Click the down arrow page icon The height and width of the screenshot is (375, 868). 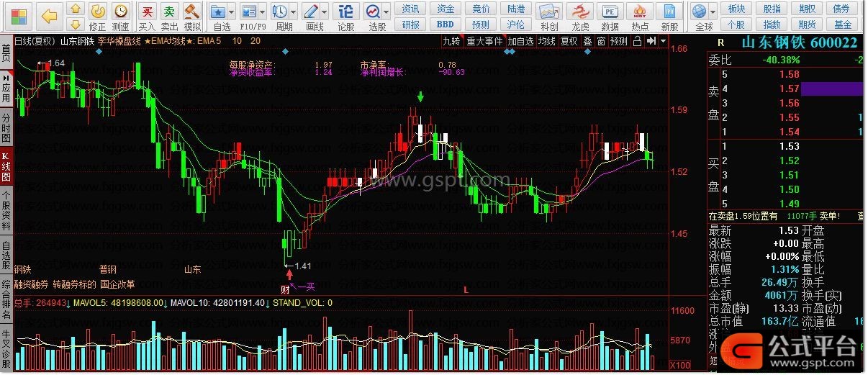75,24
